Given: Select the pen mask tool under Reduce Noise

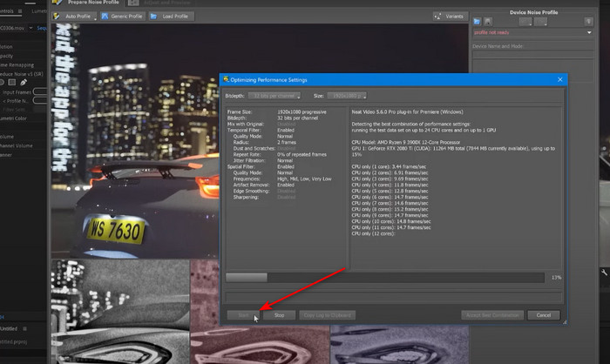Looking at the screenshot, I should click(24, 83).
